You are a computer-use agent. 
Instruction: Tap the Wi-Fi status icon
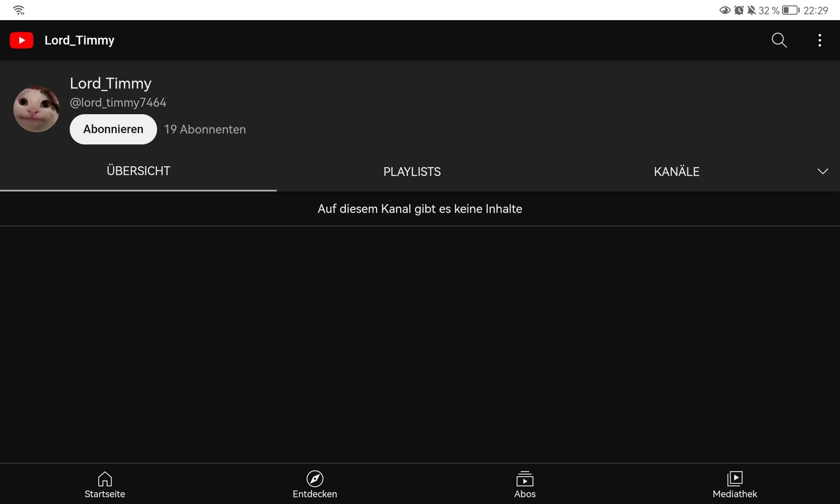point(19,10)
